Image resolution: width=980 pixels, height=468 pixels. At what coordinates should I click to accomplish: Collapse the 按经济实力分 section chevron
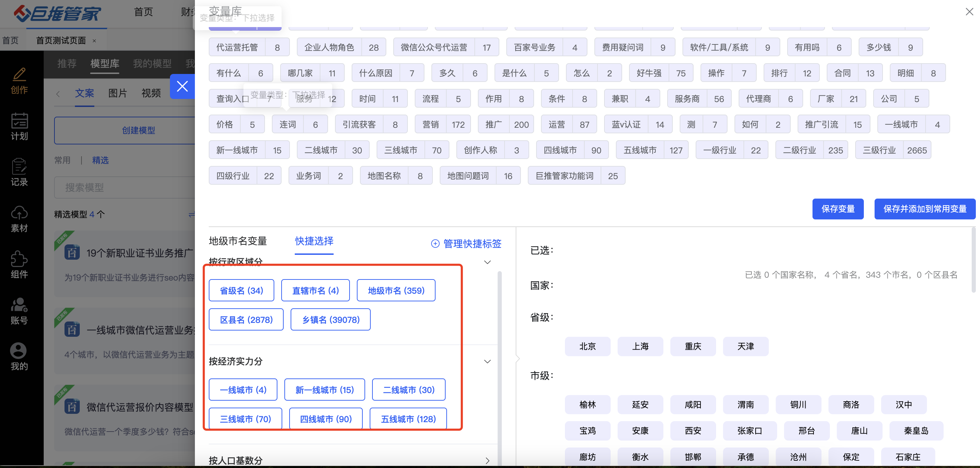[x=487, y=361]
